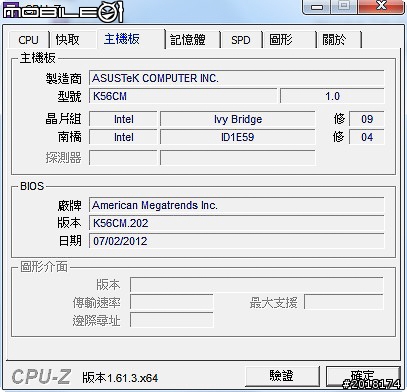Switch to the CPU tab
The height and width of the screenshot is (392, 407).
pyautogui.click(x=29, y=40)
